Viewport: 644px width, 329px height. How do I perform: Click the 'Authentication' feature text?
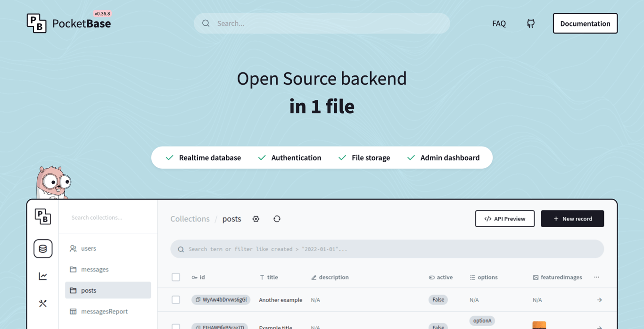[x=296, y=158]
